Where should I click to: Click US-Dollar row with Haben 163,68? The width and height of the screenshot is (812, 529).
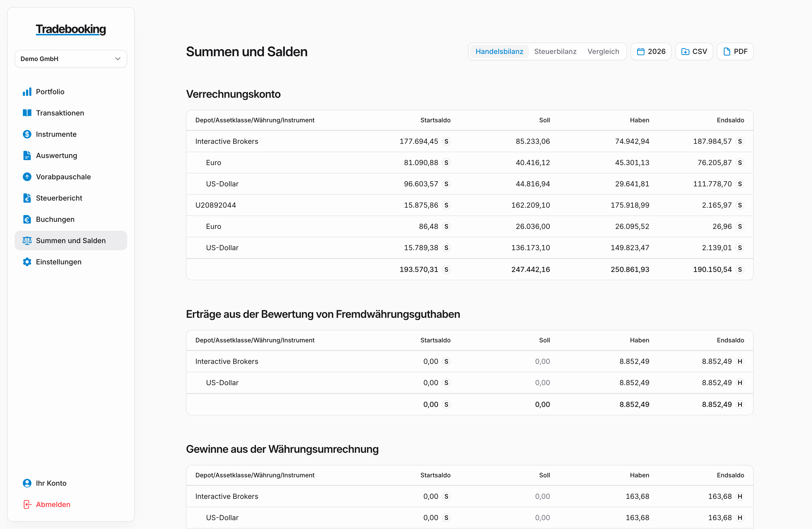(470, 518)
